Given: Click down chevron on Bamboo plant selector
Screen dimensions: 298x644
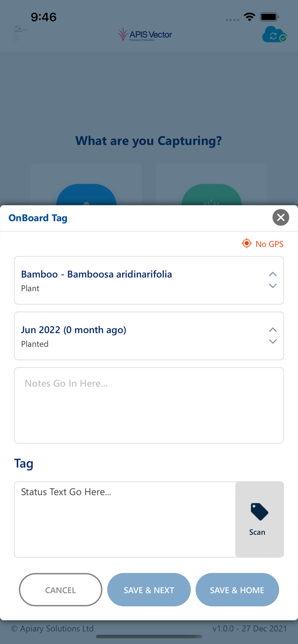Looking at the screenshot, I should point(273,286).
